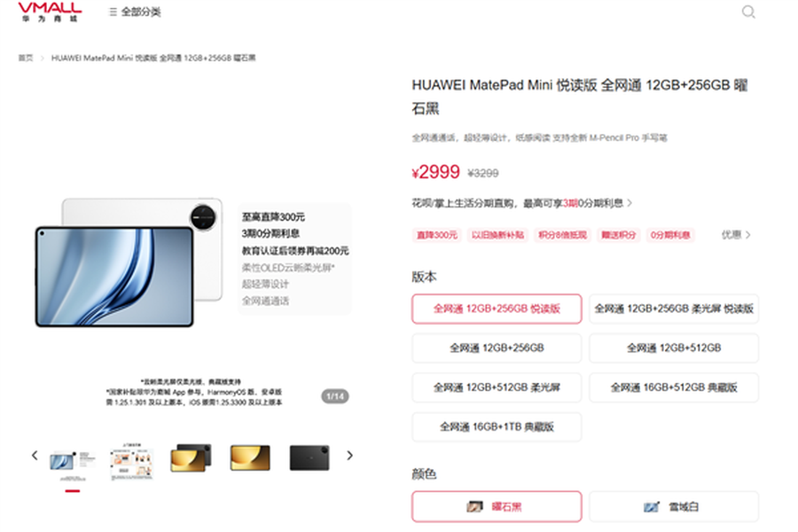Open the 全部分类 category menu

coord(135,12)
